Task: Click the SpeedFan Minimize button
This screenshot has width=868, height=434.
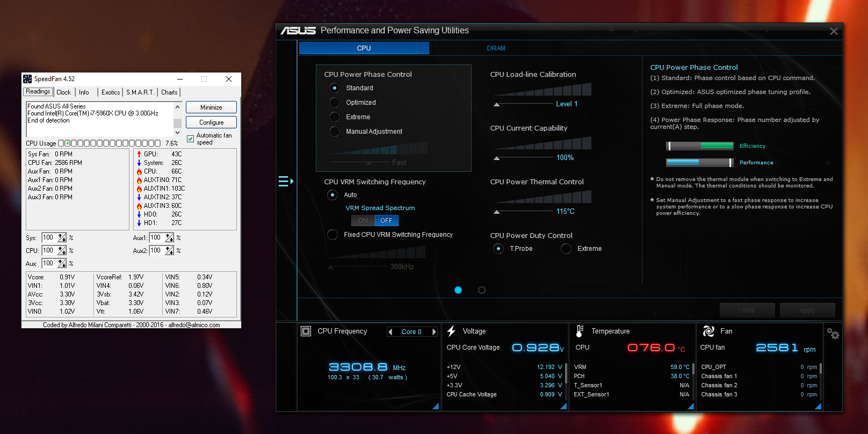Action: [x=211, y=107]
